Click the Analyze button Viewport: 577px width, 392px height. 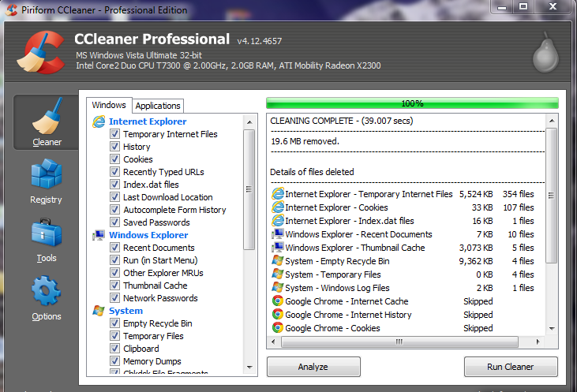313,367
